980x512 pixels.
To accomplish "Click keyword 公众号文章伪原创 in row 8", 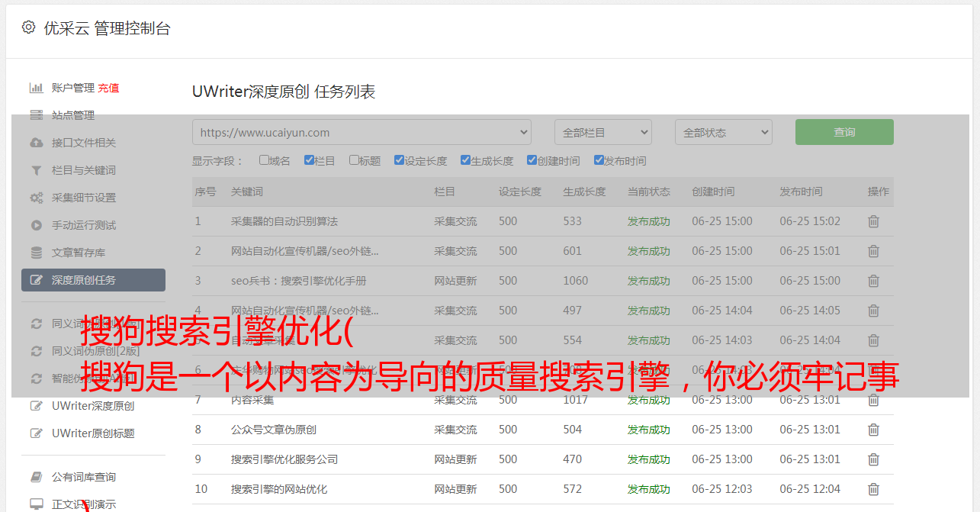I will point(274,430).
